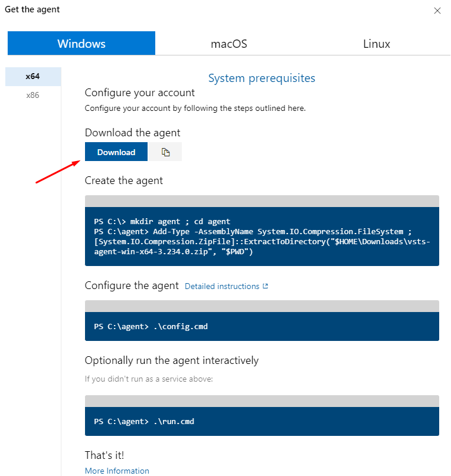
Task: Click the gray header bar above mkdir command
Action: click(262, 201)
